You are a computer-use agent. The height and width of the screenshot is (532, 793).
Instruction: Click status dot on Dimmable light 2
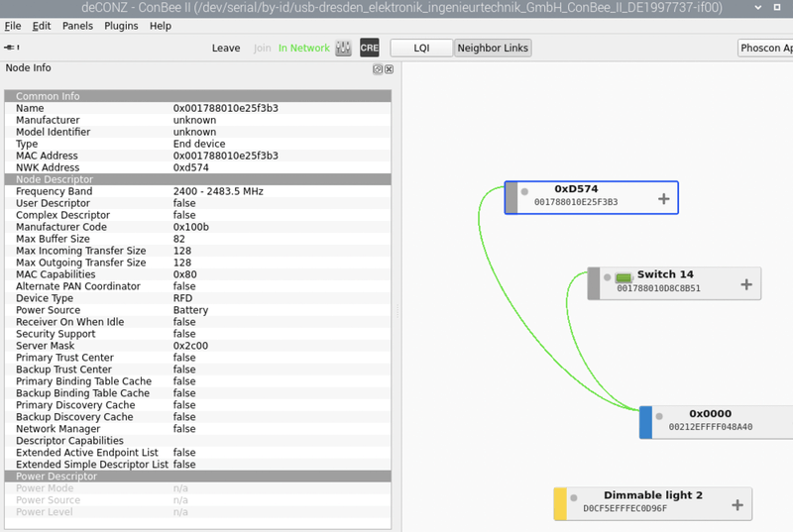[574, 497]
